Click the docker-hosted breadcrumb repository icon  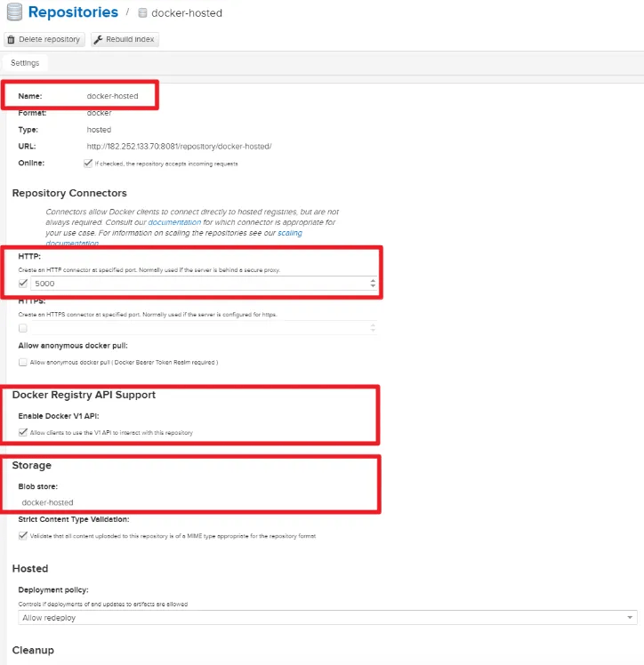pyautogui.click(x=142, y=13)
